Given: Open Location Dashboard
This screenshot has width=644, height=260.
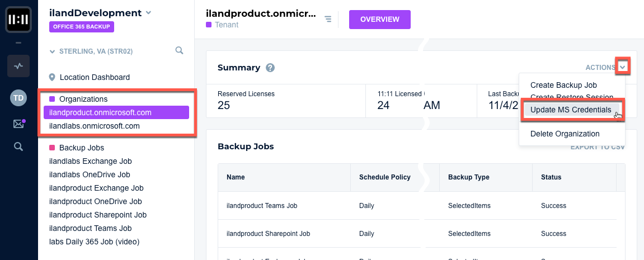Looking at the screenshot, I should coord(95,77).
